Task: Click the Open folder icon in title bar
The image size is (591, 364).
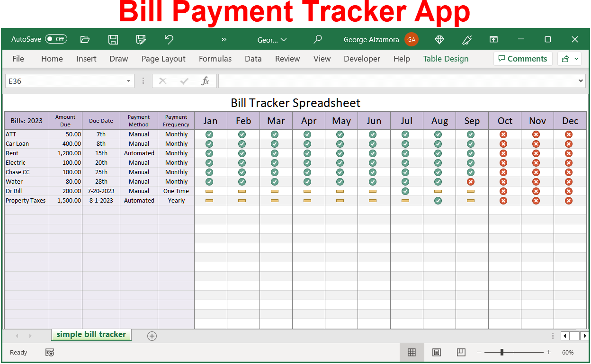Action: click(x=85, y=40)
